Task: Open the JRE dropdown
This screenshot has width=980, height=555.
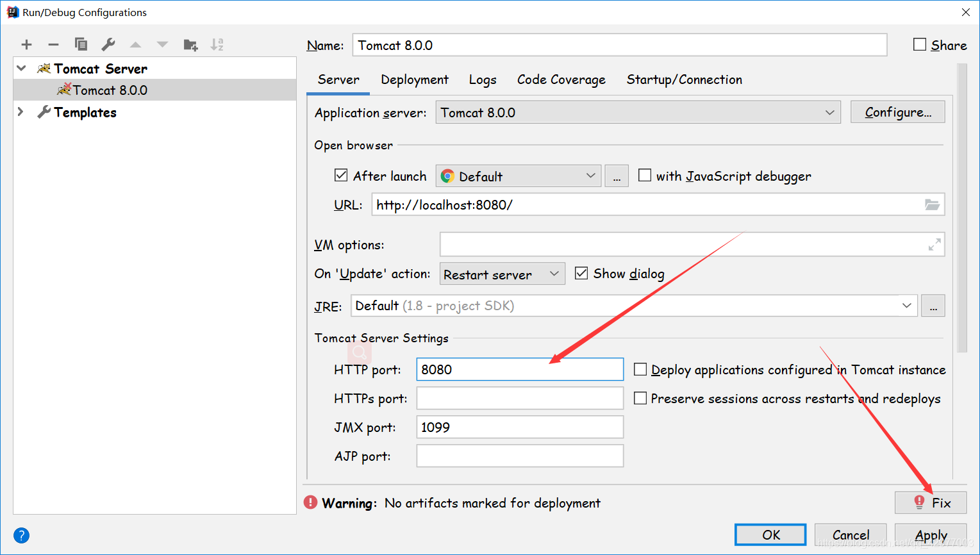Action: coord(634,306)
